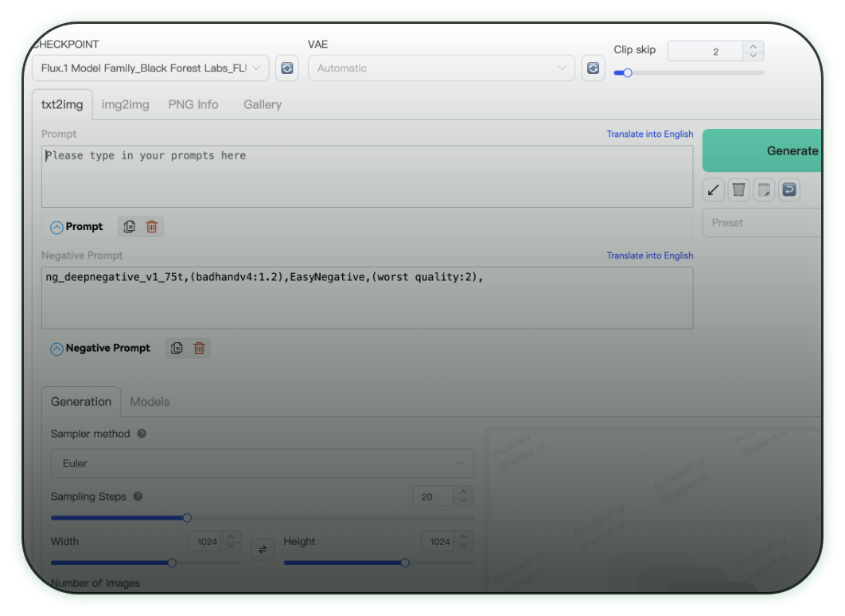Clear the Negative Prompt with red trash
Screen dimensions: 845x616
[x=199, y=348]
